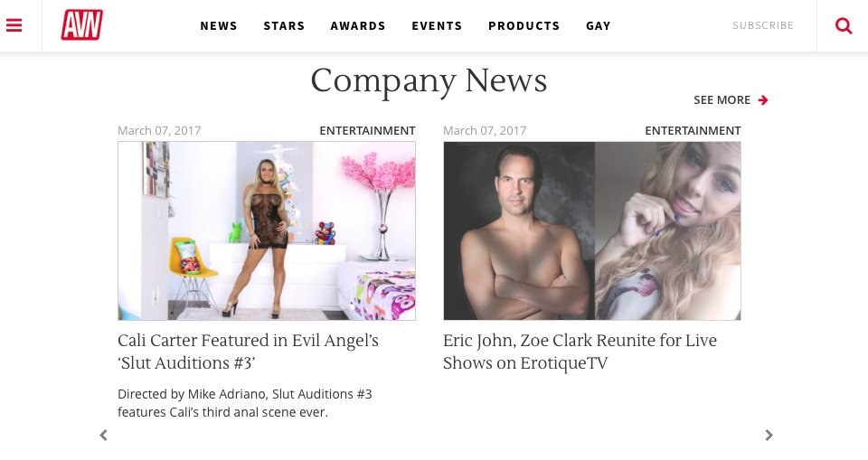The image size is (868, 460).
Task: Click the red See More arrow
Action: coord(763,100)
